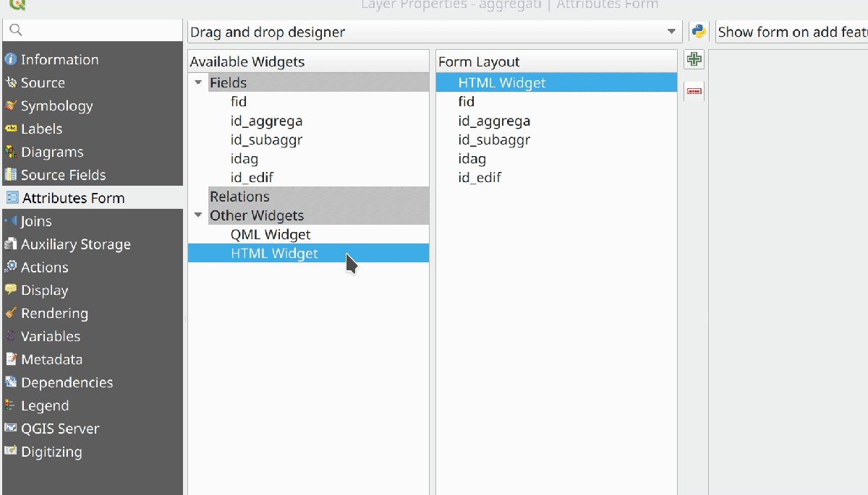Open the Actions section
868x495 pixels.
tap(44, 267)
